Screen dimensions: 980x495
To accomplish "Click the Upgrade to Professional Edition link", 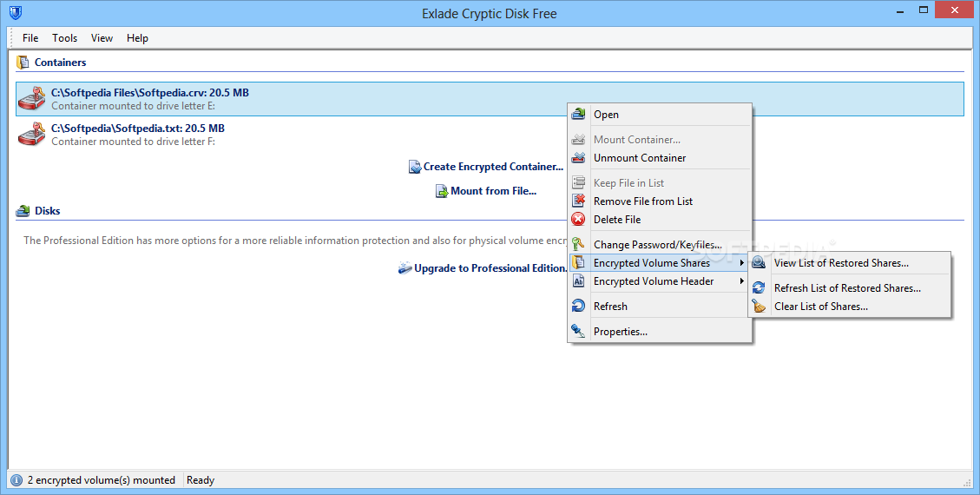I will [490, 268].
